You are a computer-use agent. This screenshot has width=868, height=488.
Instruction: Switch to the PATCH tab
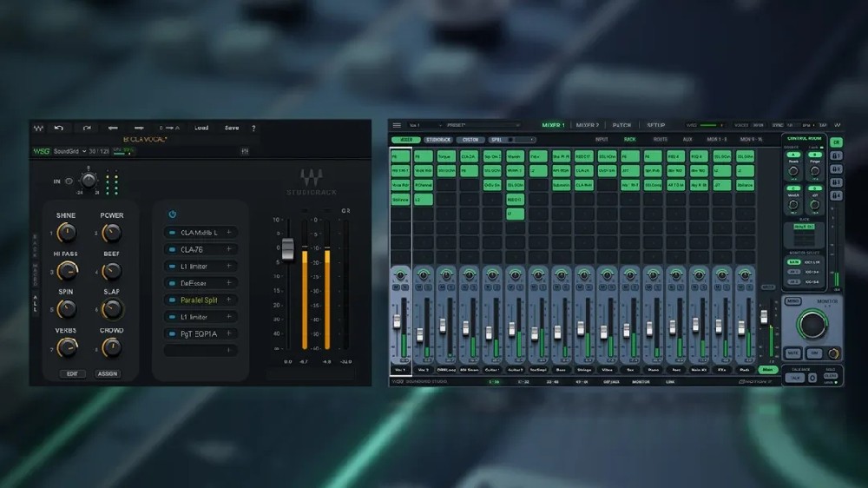click(x=621, y=125)
